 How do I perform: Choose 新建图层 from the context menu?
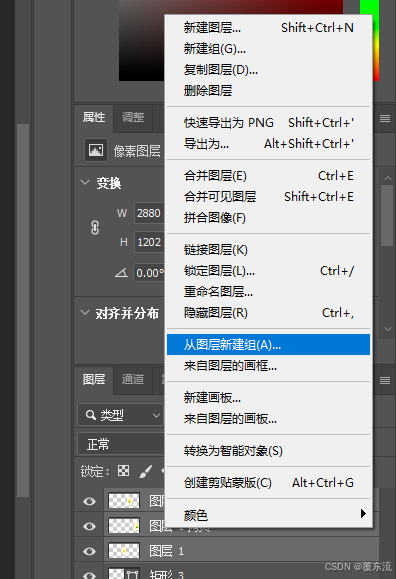(x=268, y=28)
